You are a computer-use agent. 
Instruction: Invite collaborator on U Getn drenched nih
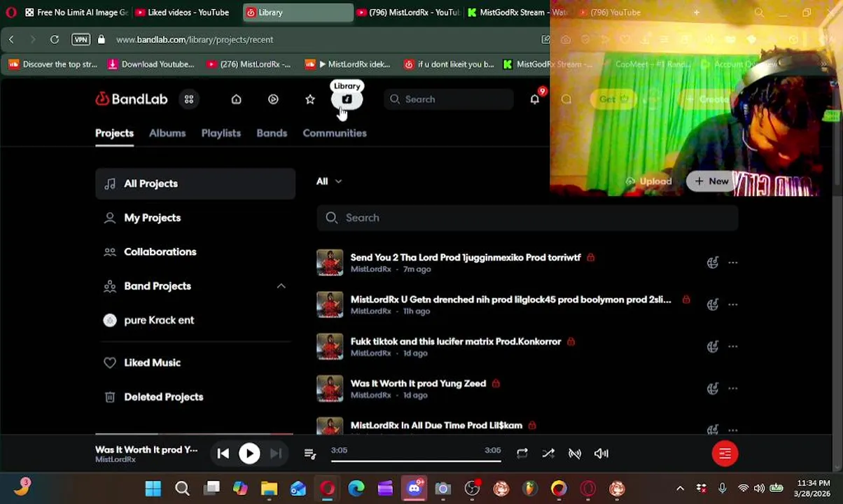(x=712, y=304)
